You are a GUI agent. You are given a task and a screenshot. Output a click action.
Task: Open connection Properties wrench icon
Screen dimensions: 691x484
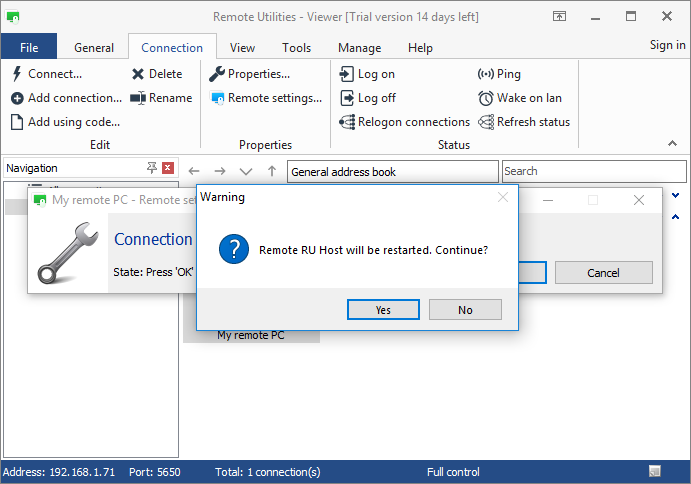(x=217, y=74)
